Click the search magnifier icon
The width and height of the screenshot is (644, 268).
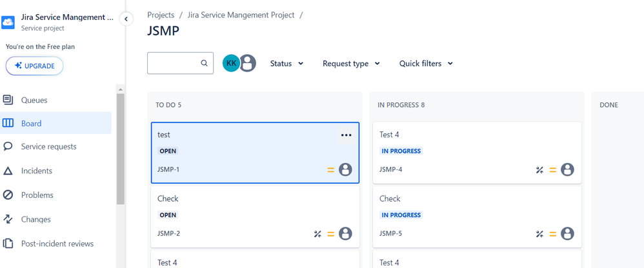pyautogui.click(x=204, y=63)
